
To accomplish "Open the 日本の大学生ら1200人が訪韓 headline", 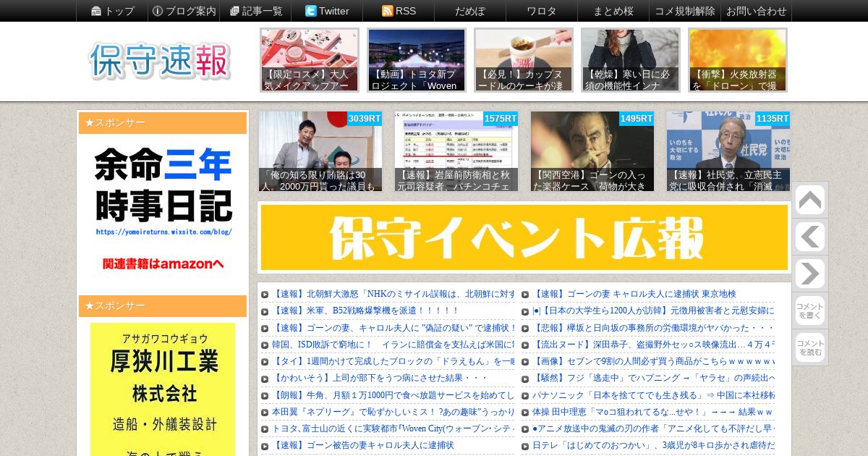I will (x=653, y=311).
